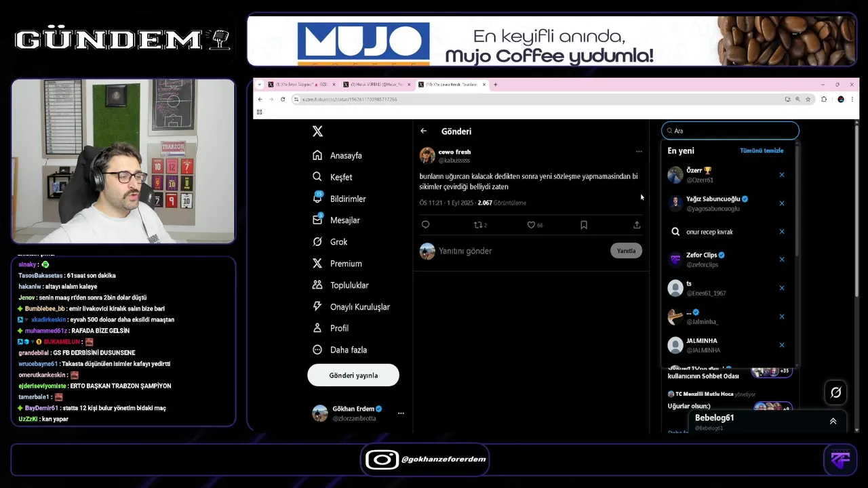Go back with the Gönderi arrow
This screenshot has width=868, height=488.
point(424,131)
